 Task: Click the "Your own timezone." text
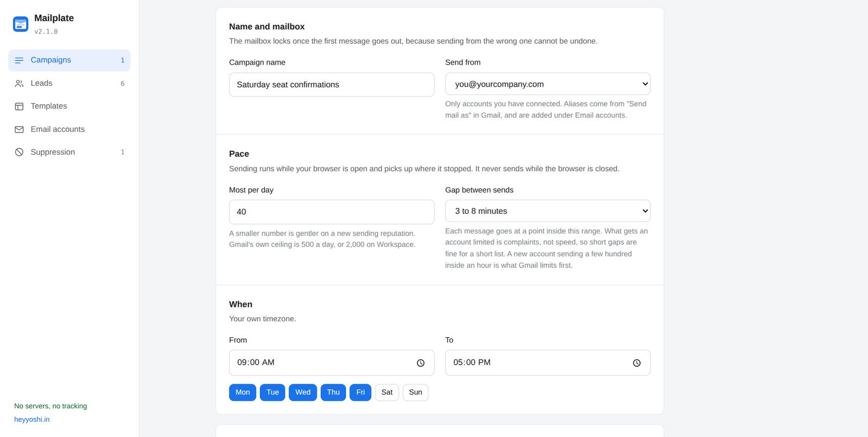pyautogui.click(x=263, y=319)
